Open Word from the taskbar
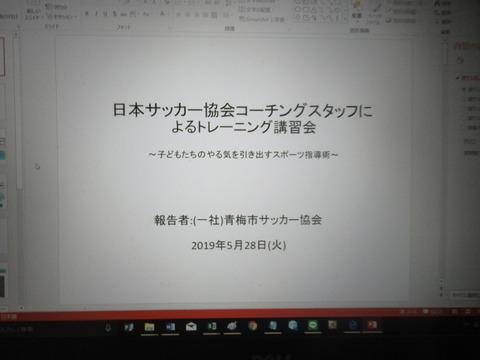This screenshot has height=360, width=480. point(170,326)
